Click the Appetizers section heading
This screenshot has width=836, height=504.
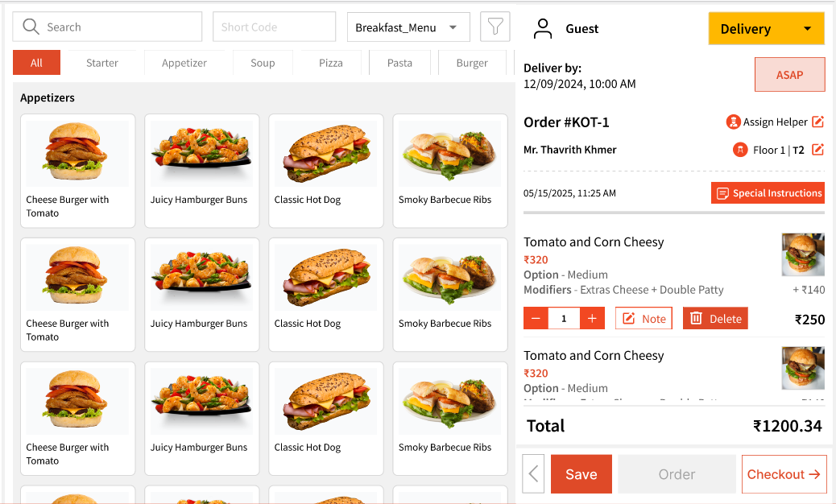coord(48,97)
